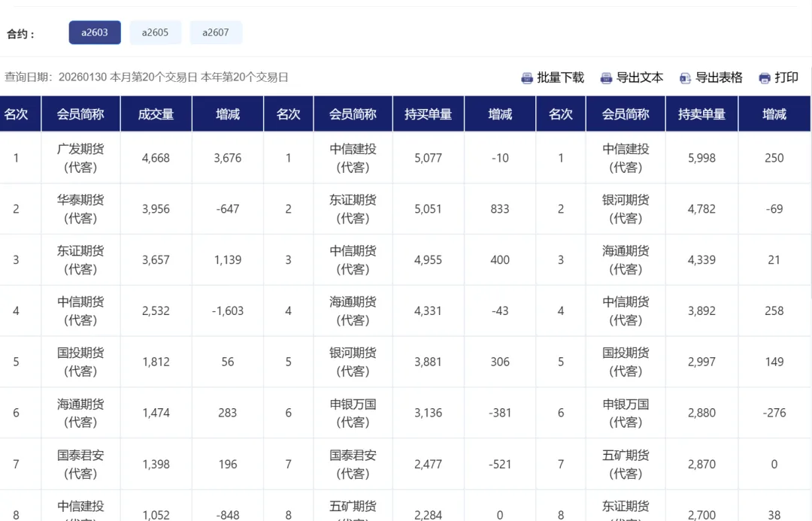The image size is (812, 521).
Task: Click short position value 2,880
Action: click(701, 413)
